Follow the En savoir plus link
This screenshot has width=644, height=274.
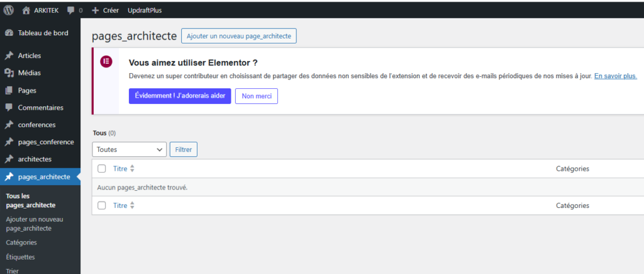click(616, 76)
